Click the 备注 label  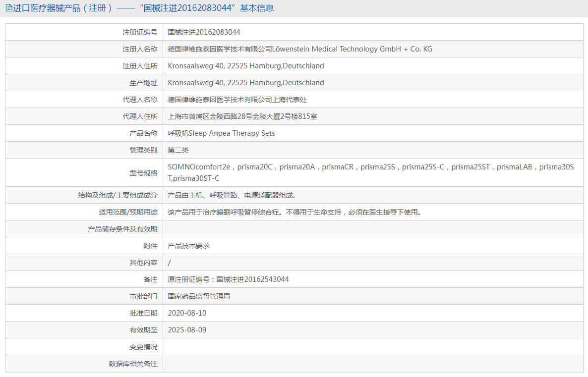click(x=150, y=279)
